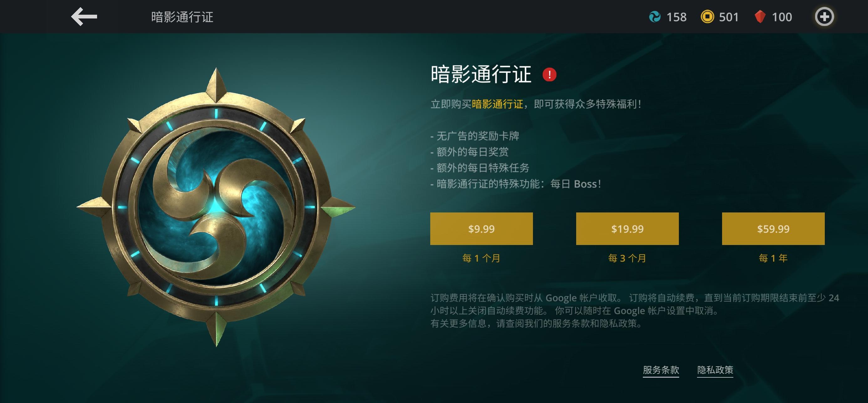The image size is (868, 403).
Task: Select the 每 3 个月 period label
Action: (x=627, y=258)
